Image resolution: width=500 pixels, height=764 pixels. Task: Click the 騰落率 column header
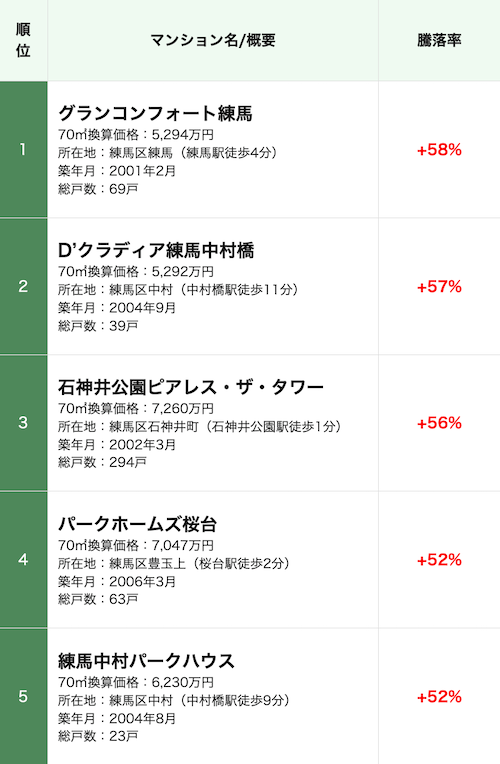point(439,40)
